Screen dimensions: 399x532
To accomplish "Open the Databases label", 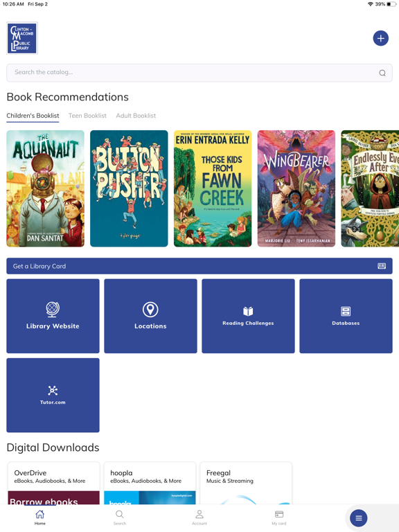I will 346,323.
